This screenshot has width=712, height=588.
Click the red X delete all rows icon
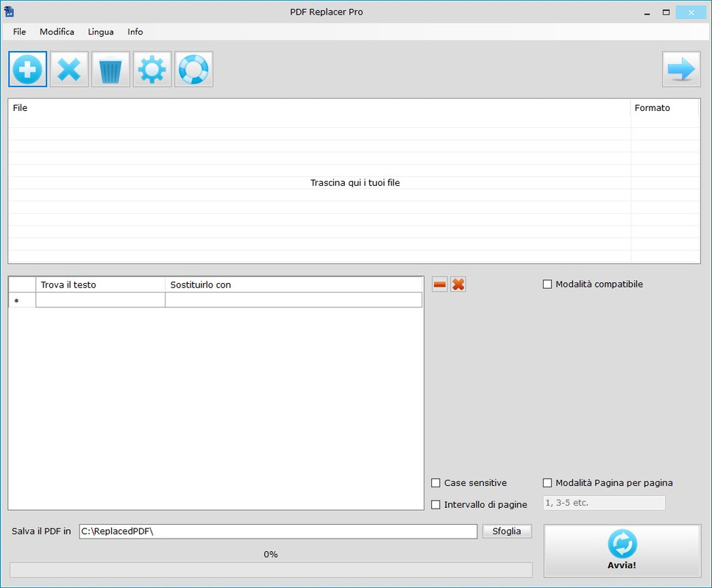(458, 284)
